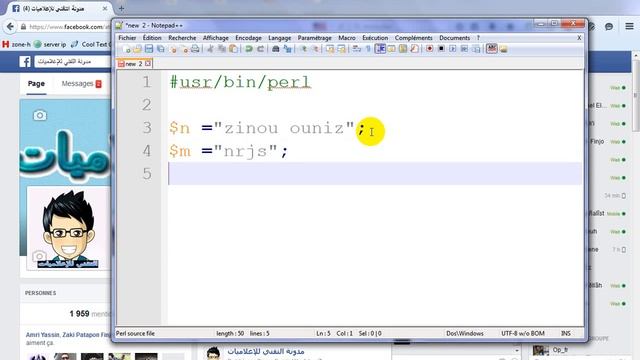Toggle show all characters pilcrow button
This screenshot has height=360, width=640.
click(x=368, y=49)
